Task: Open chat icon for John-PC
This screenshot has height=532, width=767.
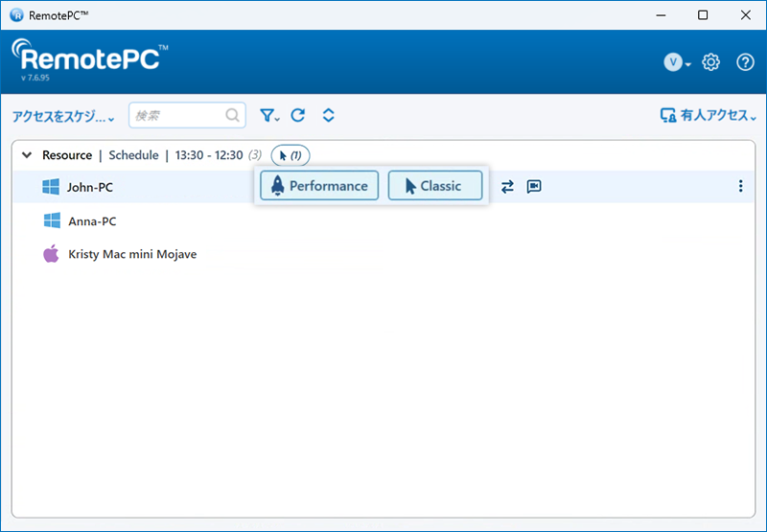Action: [534, 186]
